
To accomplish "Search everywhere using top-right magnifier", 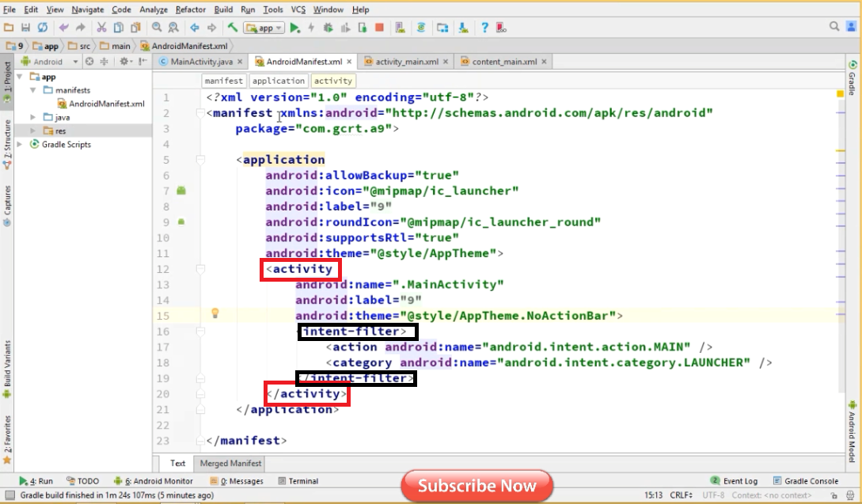I will click(834, 26).
